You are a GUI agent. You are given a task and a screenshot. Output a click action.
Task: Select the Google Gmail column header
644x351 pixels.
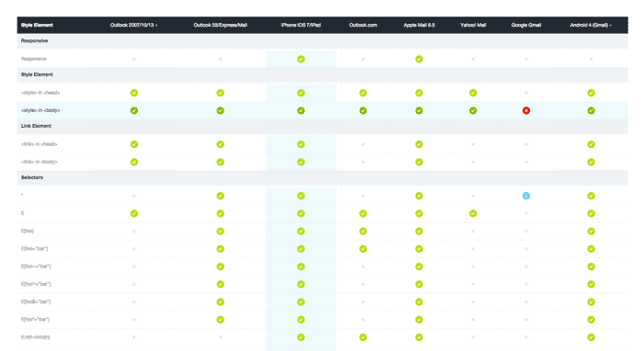(526, 25)
